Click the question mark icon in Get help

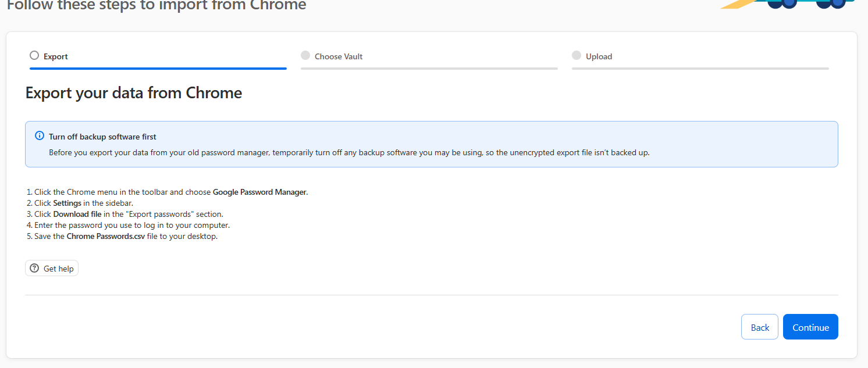(34, 269)
